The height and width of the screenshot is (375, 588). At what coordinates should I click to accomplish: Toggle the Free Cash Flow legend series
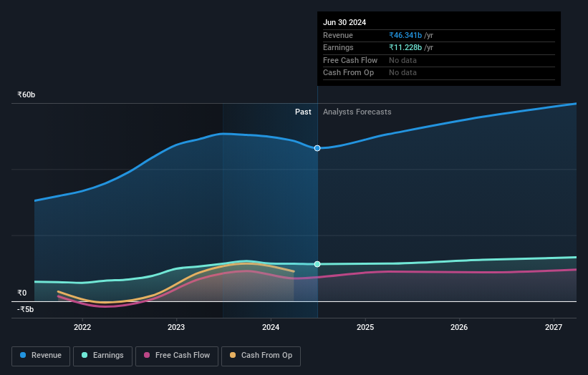(x=177, y=356)
